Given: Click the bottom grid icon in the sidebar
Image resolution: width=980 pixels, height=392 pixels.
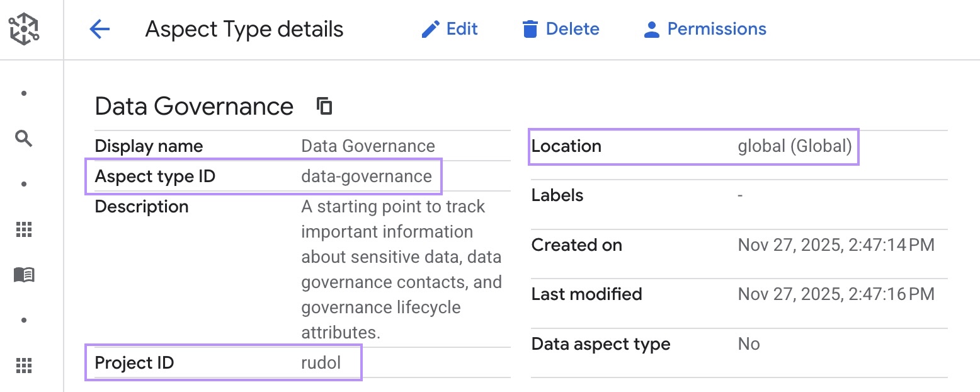Looking at the screenshot, I should click(x=24, y=365).
